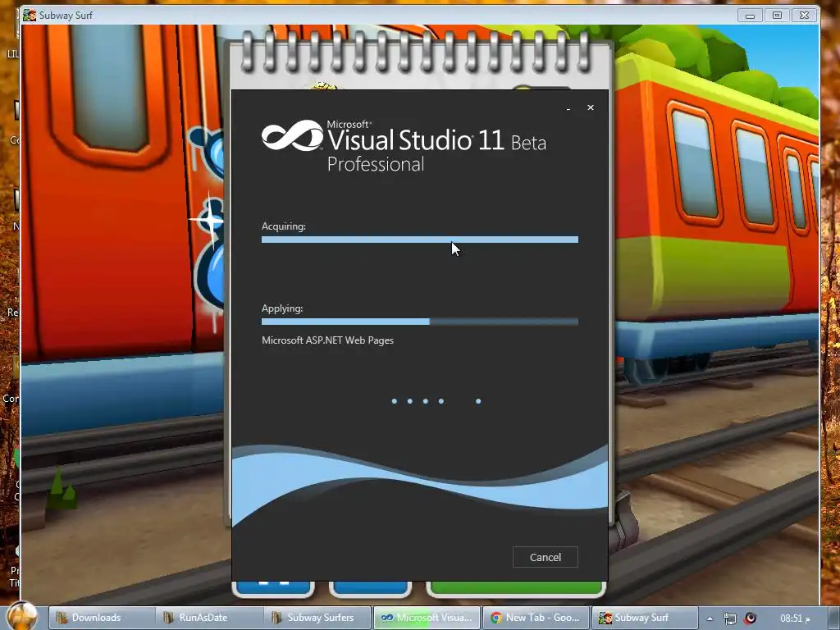Image resolution: width=840 pixels, height=630 pixels.
Task: Open the network tray icon
Action: point(729,619)
